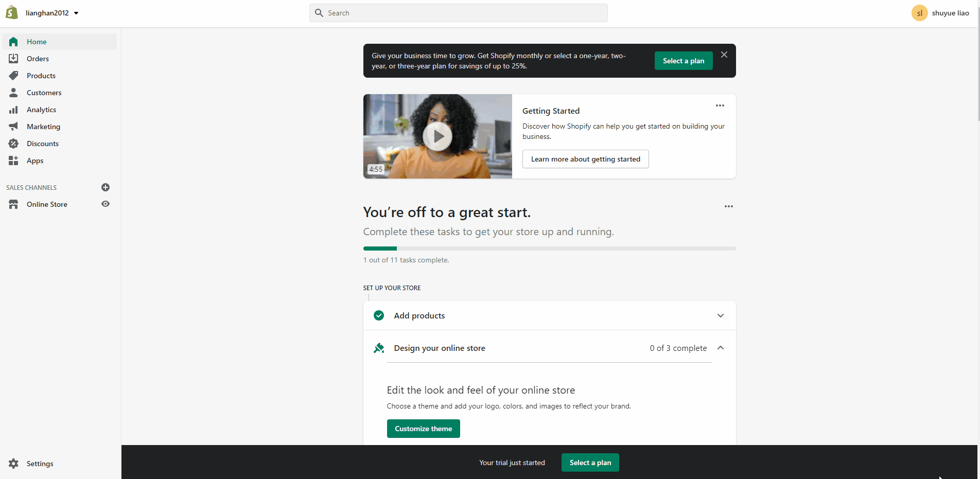Viewport: 980px width, 479px height.
Task: Collapse Design your online store section
Action: [720, 348]
